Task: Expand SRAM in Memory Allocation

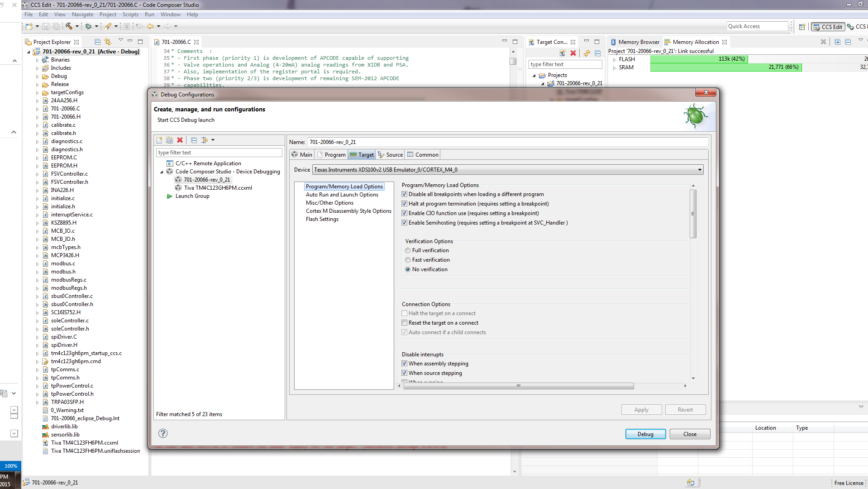Action: [614, 68]
